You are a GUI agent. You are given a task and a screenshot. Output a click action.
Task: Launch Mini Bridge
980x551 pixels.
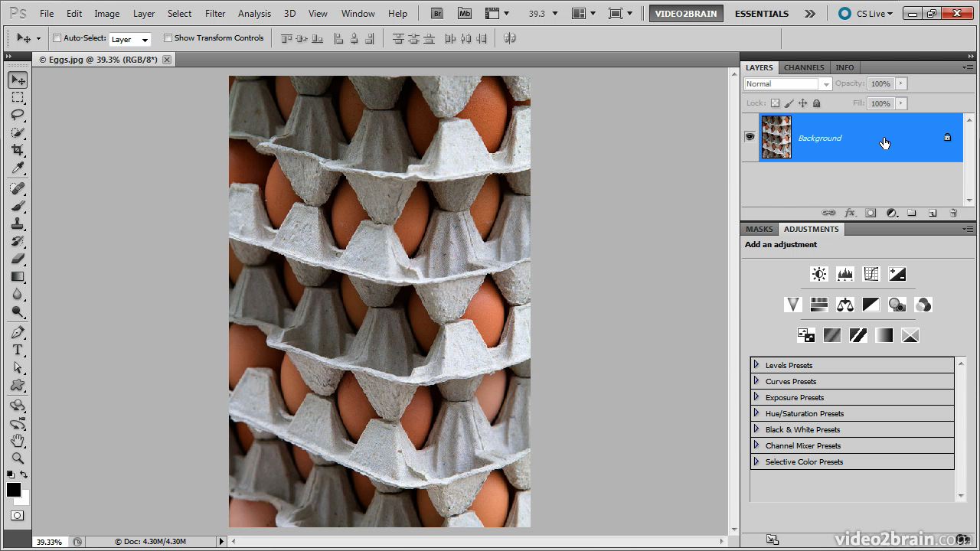pyautogui.click(x=465, y=13)
